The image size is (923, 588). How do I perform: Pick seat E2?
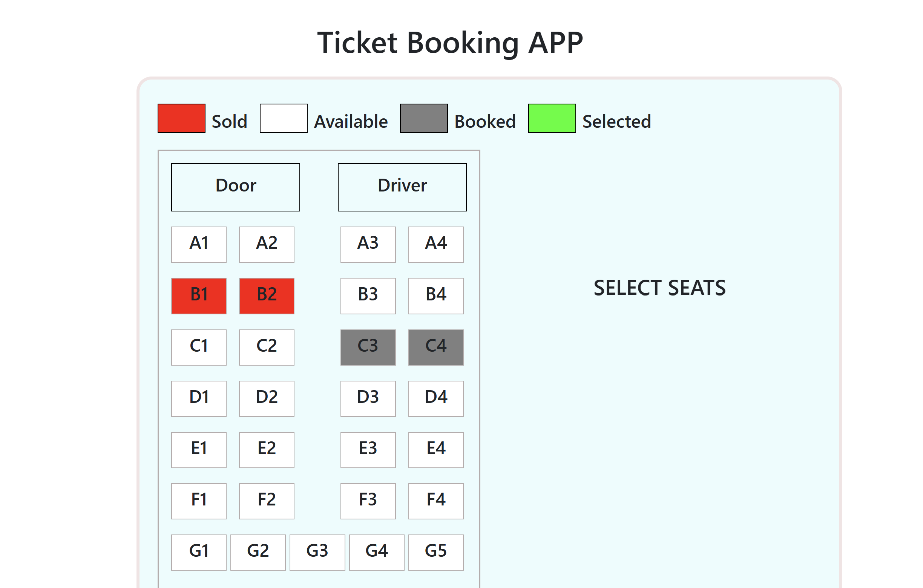pyautogui.click(x=267, y=450)
